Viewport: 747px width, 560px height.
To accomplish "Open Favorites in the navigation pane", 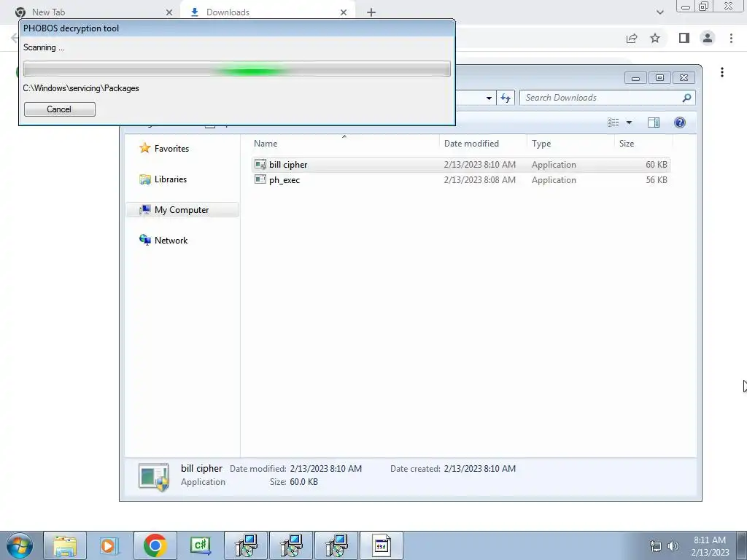I will pos(164,148).
